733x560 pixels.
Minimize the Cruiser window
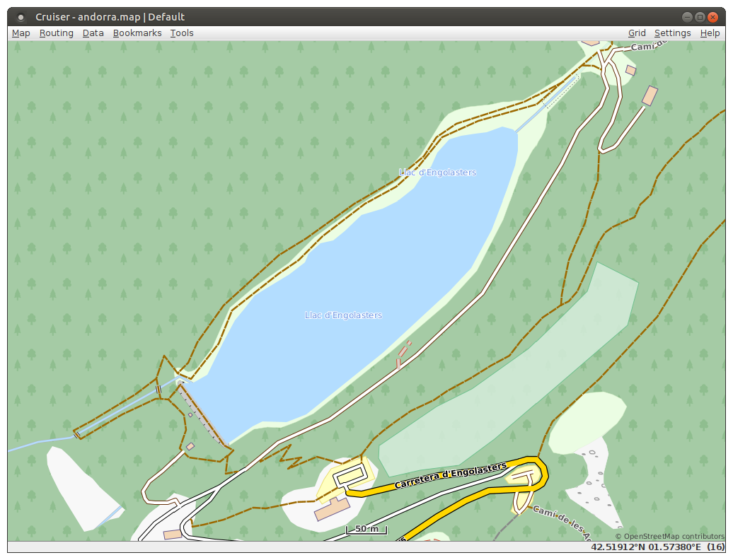click(x=687, y=17)
